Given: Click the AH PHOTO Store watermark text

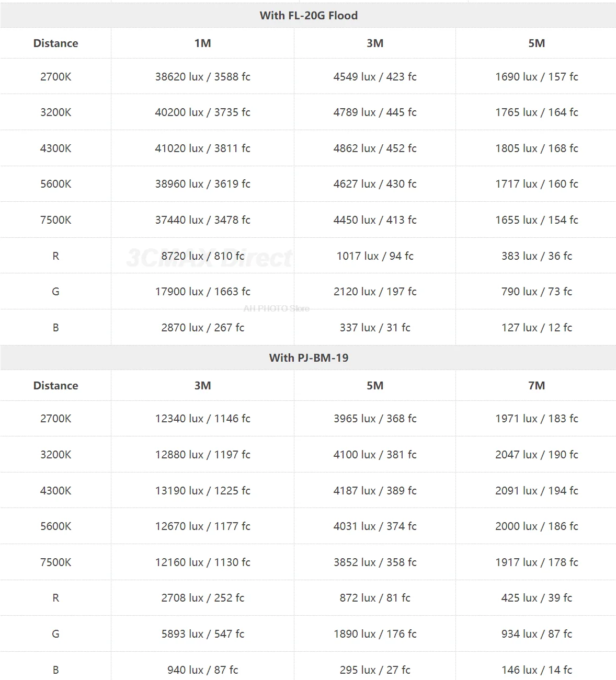Looking at the screenshot, I should 276,309.
